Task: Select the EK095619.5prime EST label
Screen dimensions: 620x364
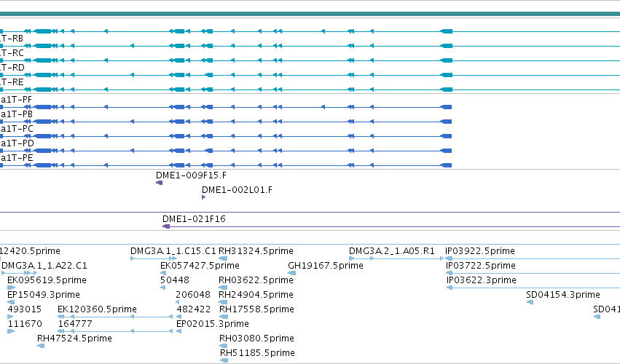Action: pos(47,280)
